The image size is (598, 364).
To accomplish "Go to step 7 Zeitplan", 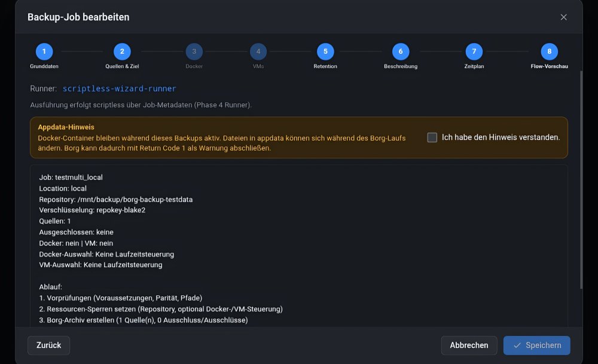I will pos(474,51).
